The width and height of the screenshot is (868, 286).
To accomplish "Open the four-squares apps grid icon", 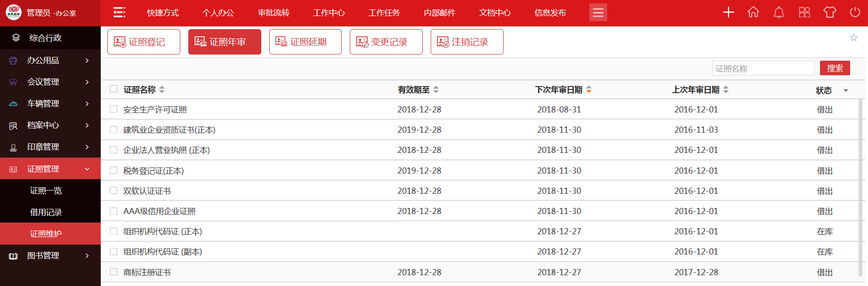I will point(804,13).
